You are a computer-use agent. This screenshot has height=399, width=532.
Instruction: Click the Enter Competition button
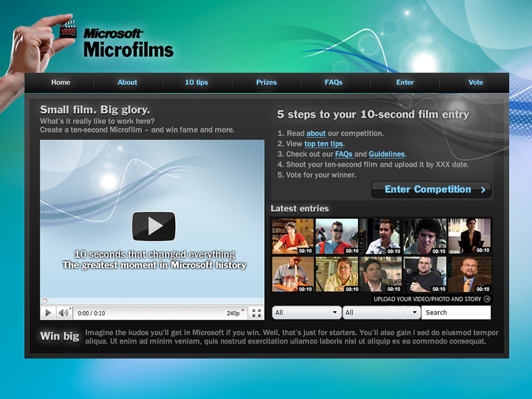431,189
